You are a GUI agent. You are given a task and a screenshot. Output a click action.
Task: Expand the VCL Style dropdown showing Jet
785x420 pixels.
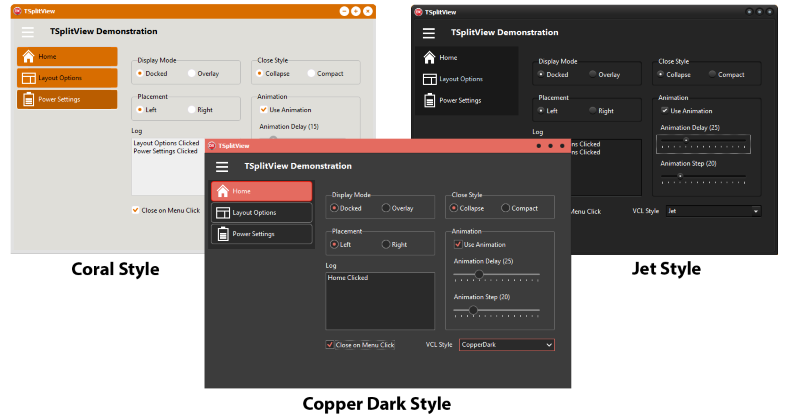pos(713,211)
